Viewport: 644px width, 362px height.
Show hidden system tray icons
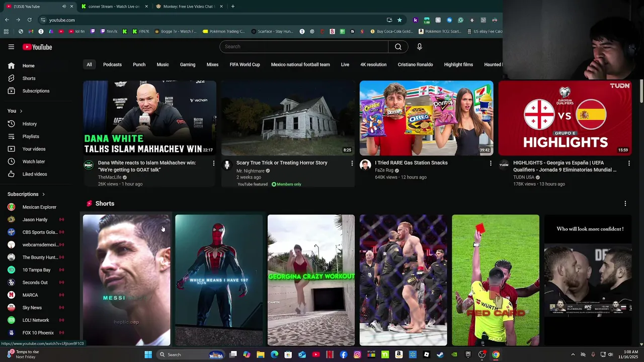coord(573,354)
